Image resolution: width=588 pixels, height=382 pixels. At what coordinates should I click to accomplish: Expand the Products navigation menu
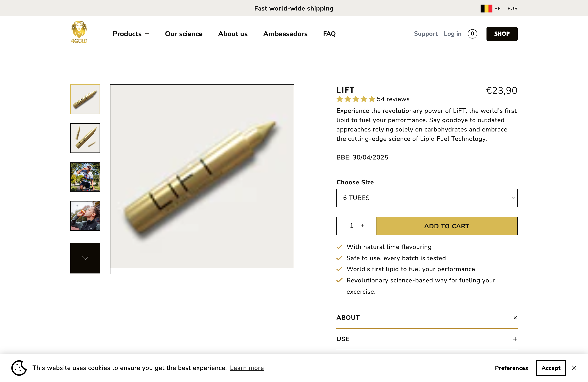click(131, 34)
